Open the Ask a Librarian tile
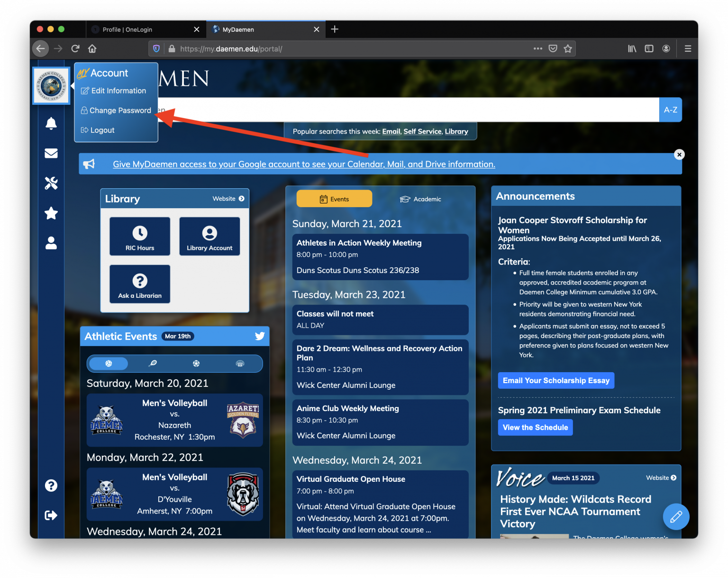The width and height of the screenshot is (728, 578). (140, 284)
